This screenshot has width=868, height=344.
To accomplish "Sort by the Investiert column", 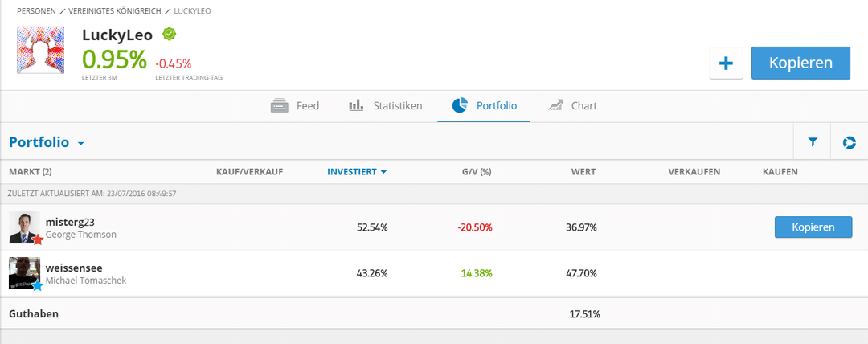I will coord(356,171).
